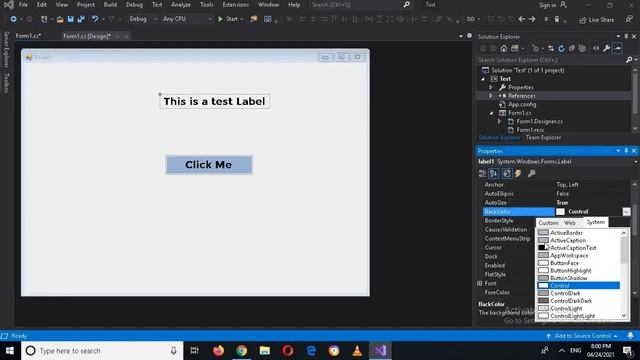Screen dimensions: 640x360
Task: Open the object selector dropdown for label1
Action: click(x=635, y=162)
